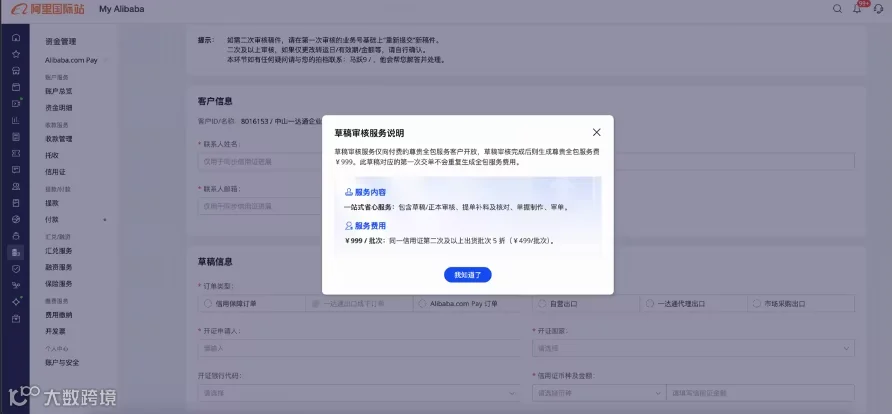This screenshot has width=892, height=414.
Task: Click the home icon in the left sidebar
Action: (16, 38)
